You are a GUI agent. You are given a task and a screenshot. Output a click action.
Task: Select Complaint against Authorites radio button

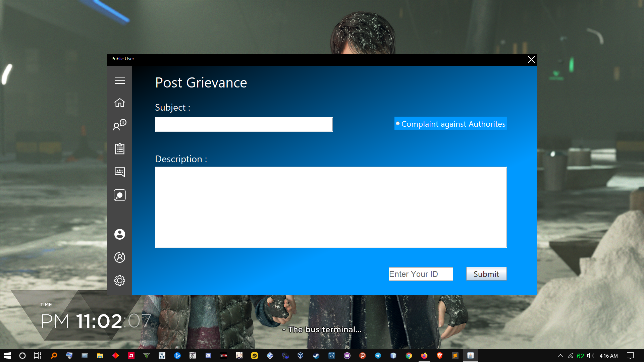(x=398, y=124)
